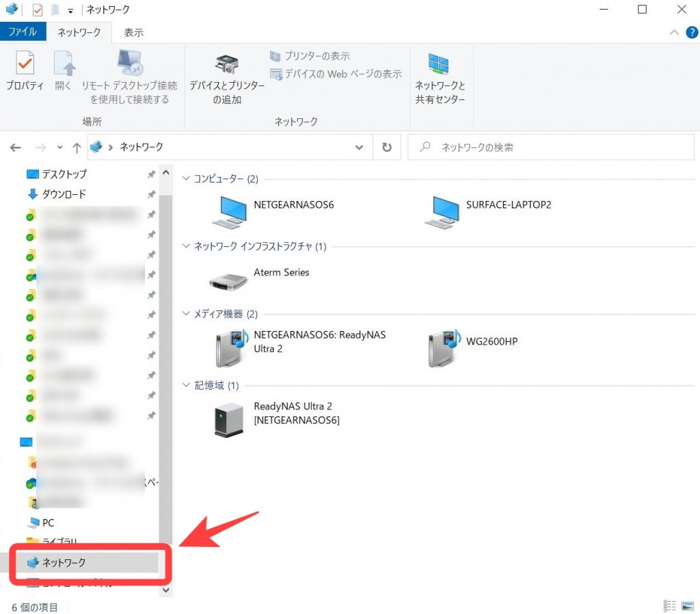The height and width of the screenshot is (614, 700).
Task: Go back using the navigation arrow
Action: pyautogui.click(x=15, y=147)
